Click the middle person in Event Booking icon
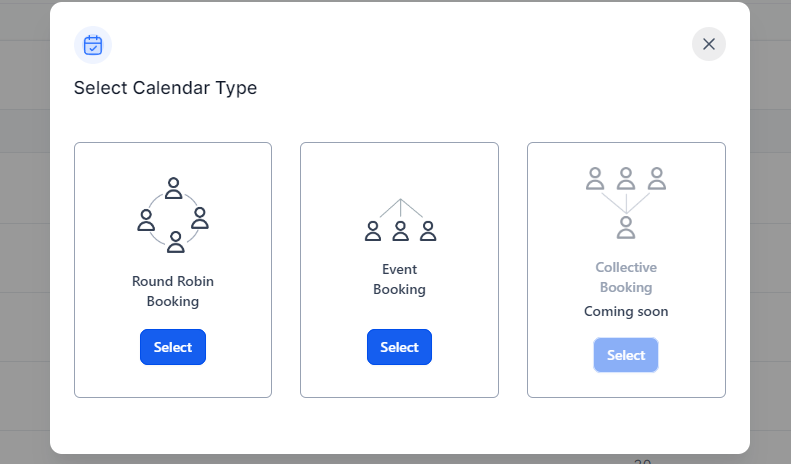This screenshot has height=464, width=791. [x=400, y=231]
